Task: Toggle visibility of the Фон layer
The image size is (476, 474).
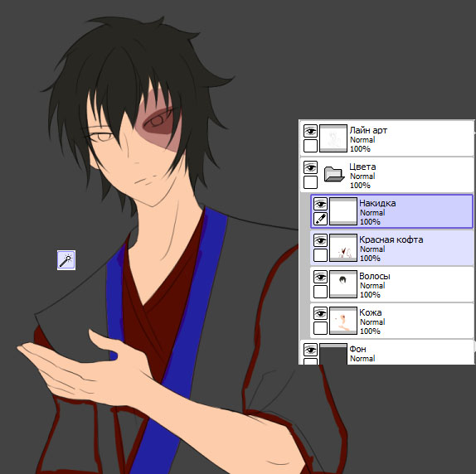Action: click(310, 350)
